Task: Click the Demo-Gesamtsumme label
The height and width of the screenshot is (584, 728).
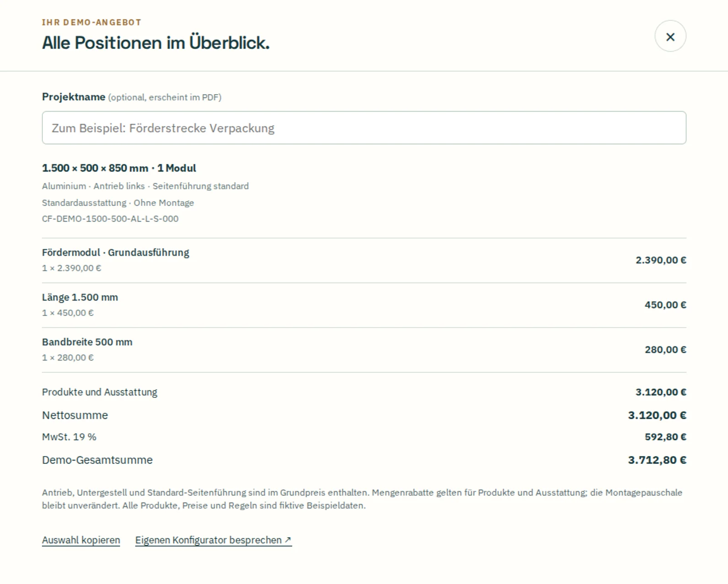Action: click(97, 460)
